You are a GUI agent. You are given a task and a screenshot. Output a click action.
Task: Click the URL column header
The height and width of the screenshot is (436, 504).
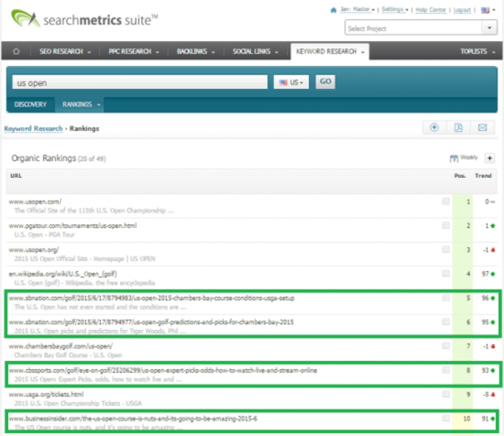point(16,176)
